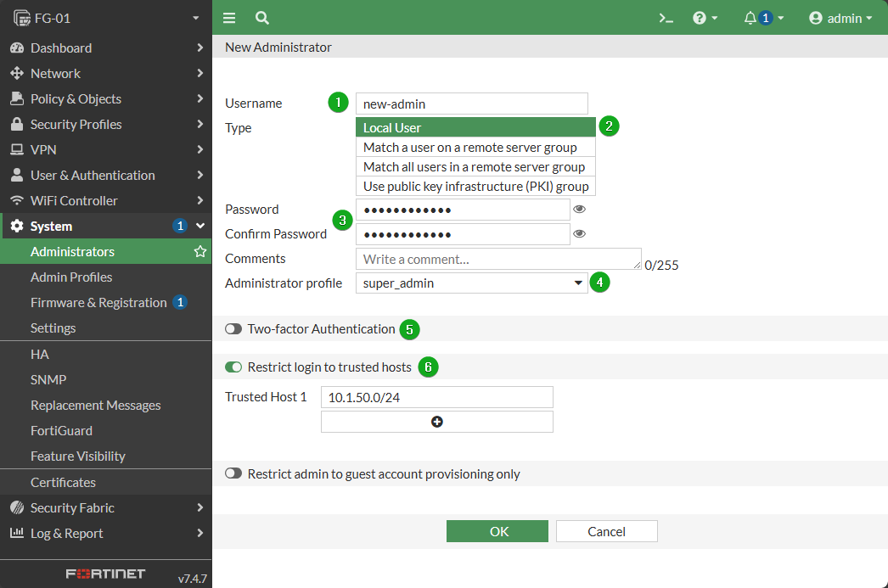Enable Restrict admin to guest account provisioning
Image resolution: width=888 pixels, height=588 pixels.
[x=233, y=473]
